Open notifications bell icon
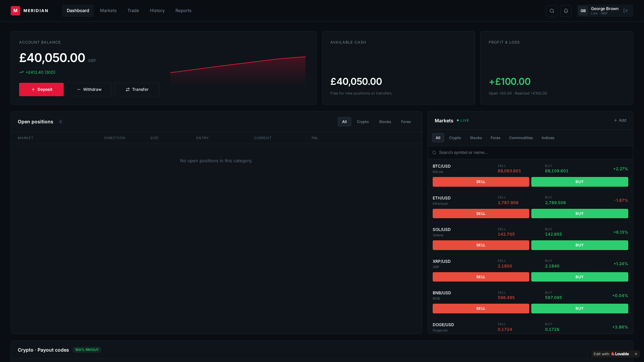Viewport: 644px width, 362px height. coord(566,11)
